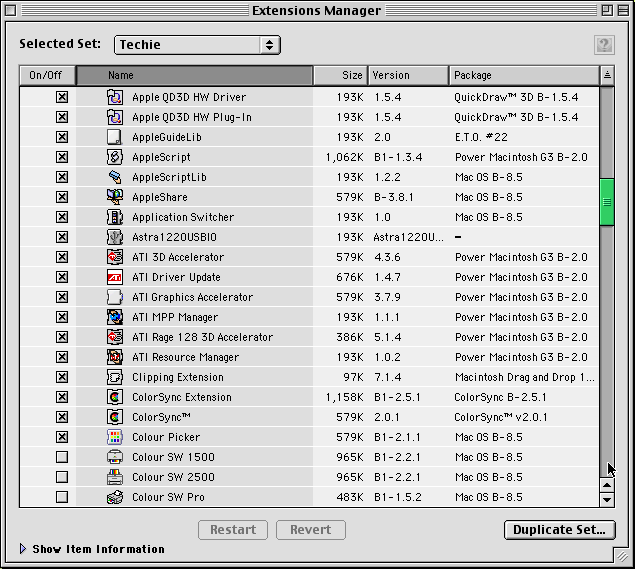Click the Duplicate Set... button

coord(559,530)
